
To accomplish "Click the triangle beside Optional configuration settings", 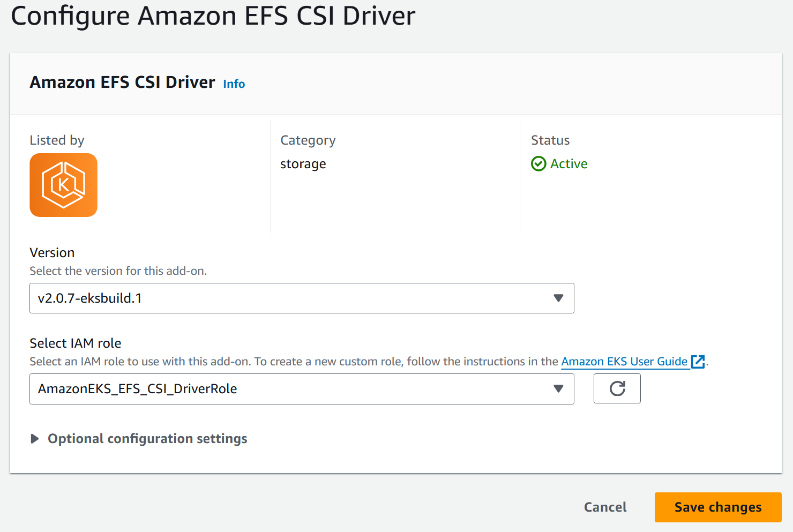I will click(x=35, y=439).
